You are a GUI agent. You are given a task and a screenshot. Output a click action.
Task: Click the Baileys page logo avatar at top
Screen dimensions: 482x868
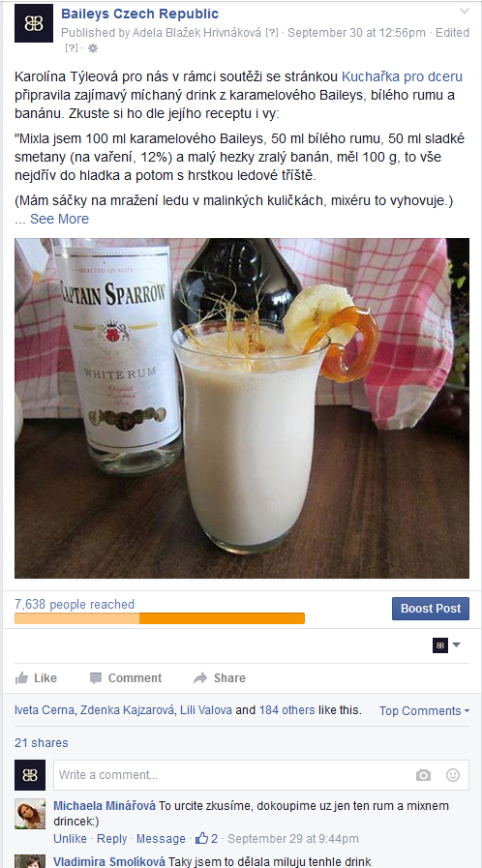pyautogui.click(x=34, y=23)
